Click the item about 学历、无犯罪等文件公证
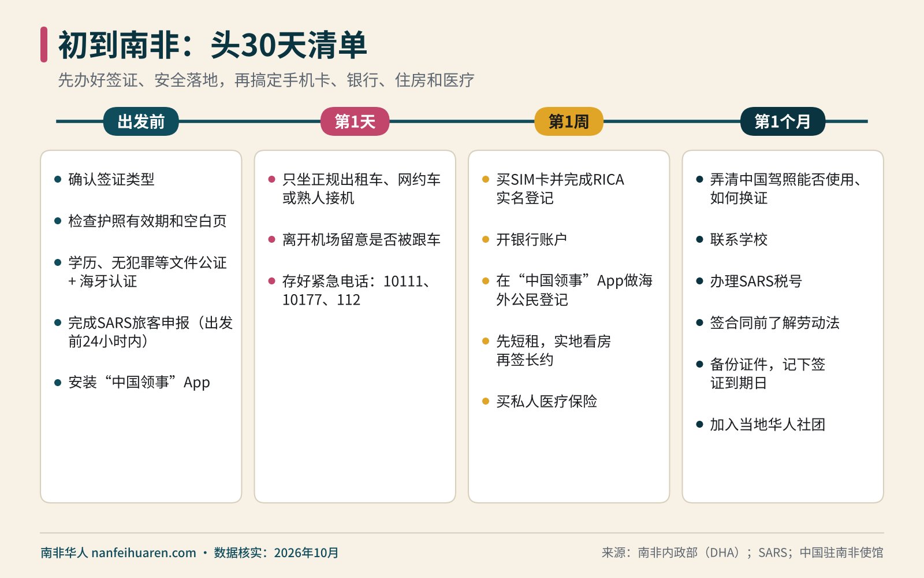 (x=147, y=272)
